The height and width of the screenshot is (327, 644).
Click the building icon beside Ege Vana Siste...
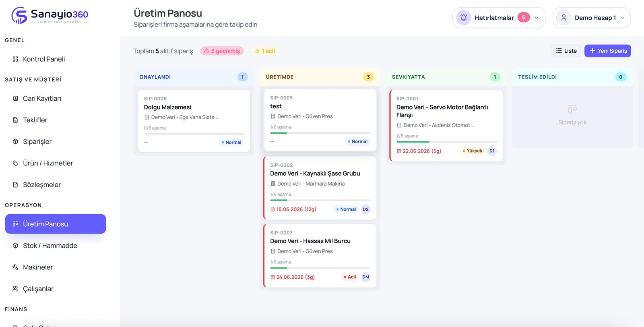coord(147,117)
